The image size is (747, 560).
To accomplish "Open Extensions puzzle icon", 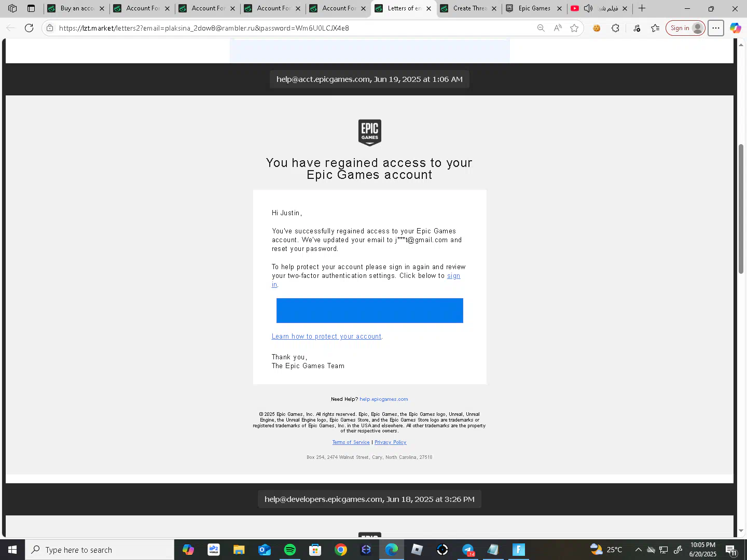I will pyautogui.click(x=615, y=28).
